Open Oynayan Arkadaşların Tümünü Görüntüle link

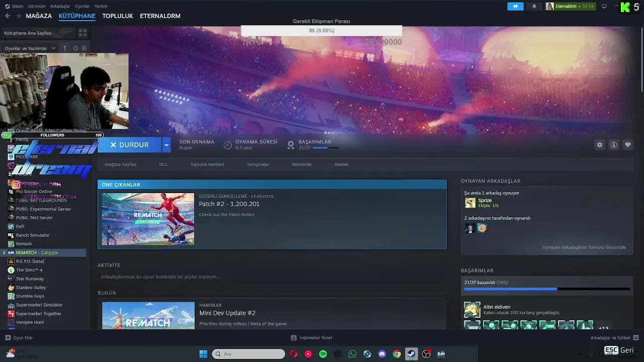tap(584, 247)
